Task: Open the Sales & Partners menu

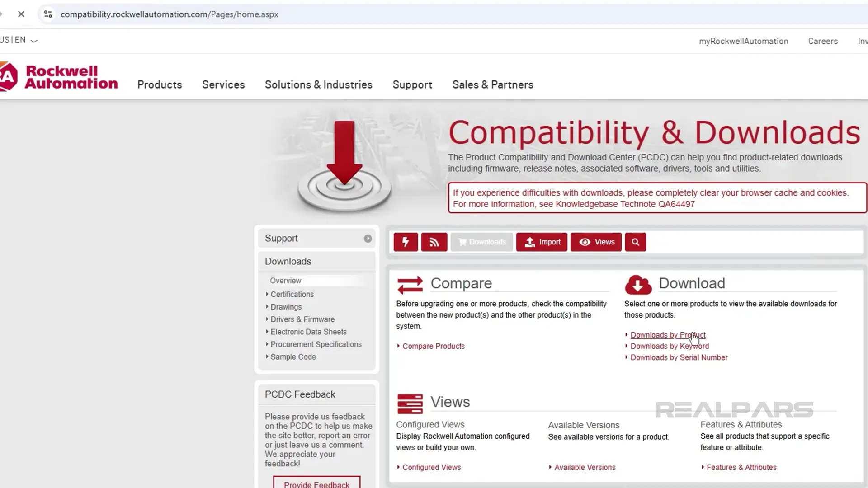Action: tap(493, 84)
